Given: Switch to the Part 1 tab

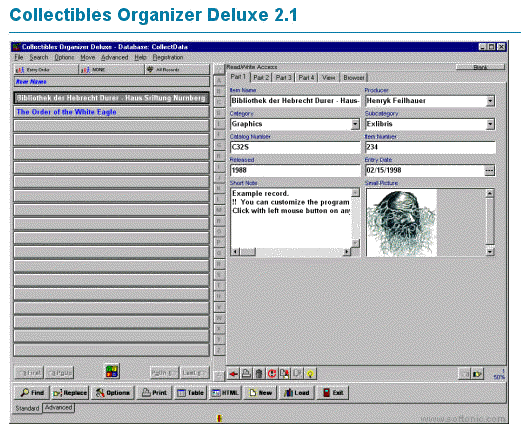Looking at the screenshot, I should click(238, 77).
